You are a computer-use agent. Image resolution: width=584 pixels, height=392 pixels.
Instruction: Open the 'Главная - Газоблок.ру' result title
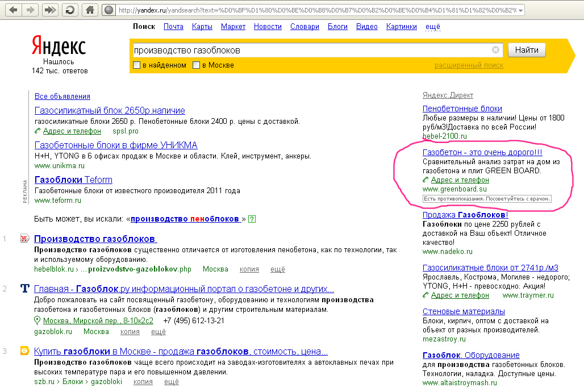[184, 289]
